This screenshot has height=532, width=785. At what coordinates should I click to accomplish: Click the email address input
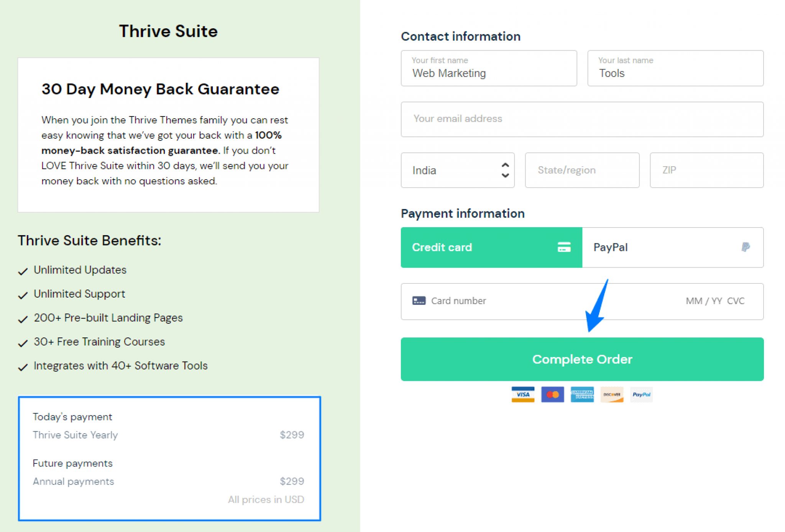[582, 119]
